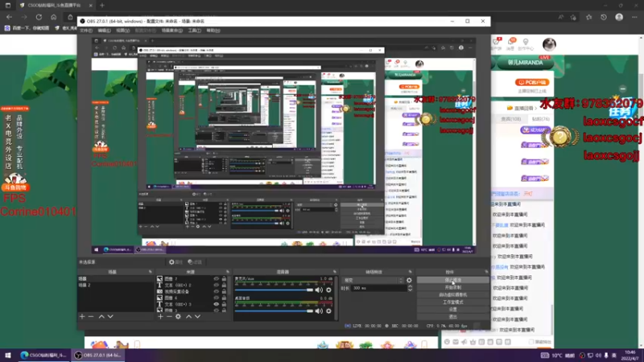The height and width of the screenshot is (362, 644).
Task: Toggle the lock on 文本 (GDI+) 3 source
Action: point(224,304)
